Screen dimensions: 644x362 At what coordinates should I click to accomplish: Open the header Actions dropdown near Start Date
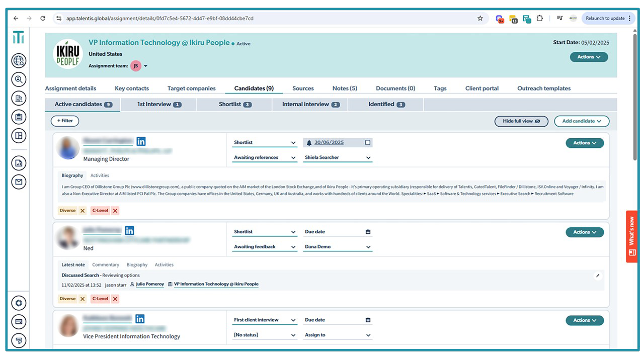pos(589,57)
